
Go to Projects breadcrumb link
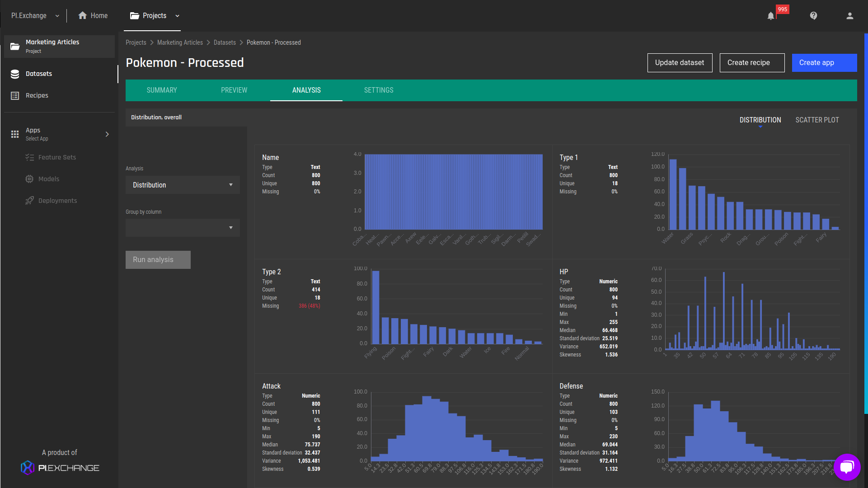pyautogui.click(x=136, y=42)
